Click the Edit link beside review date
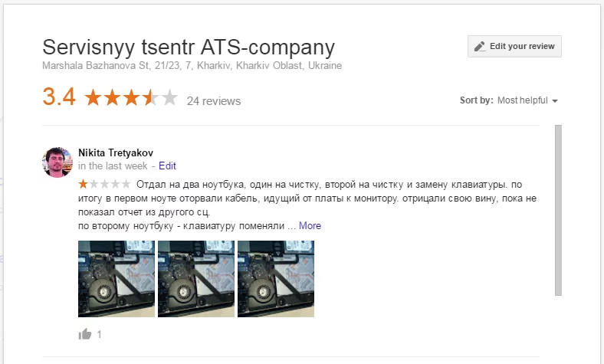Screen dimensions: 604x364 pyautogui.click(x=167, y=166)
